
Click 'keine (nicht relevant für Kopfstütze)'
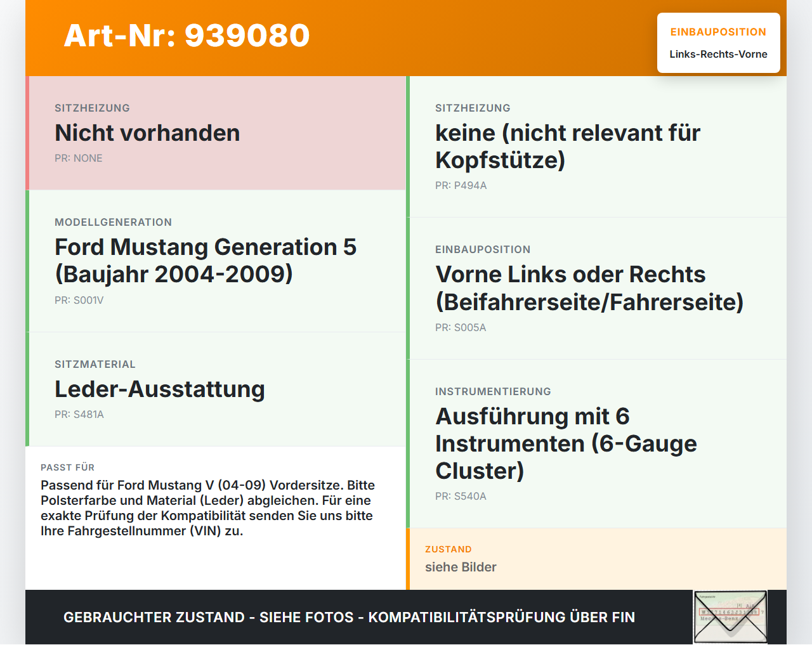click(568, 147)
